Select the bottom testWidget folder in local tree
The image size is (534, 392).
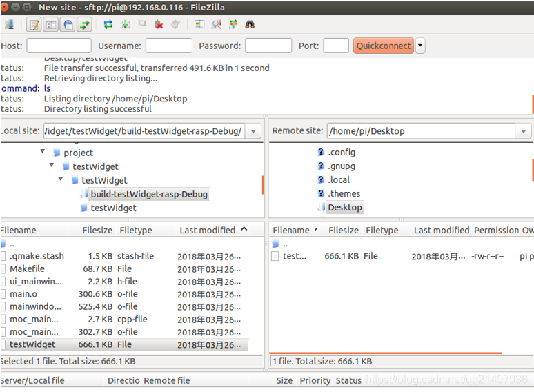[113, 208]
